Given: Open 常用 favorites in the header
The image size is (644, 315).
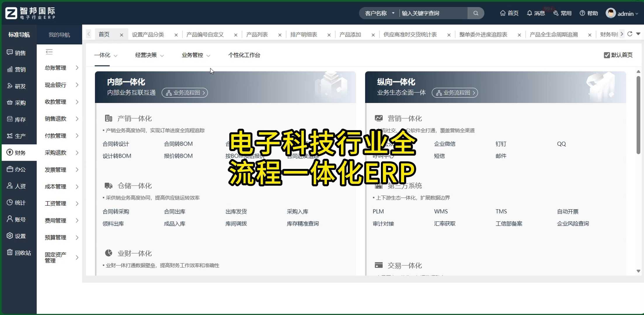Looking at the screenshot, I should coord(562,13).
